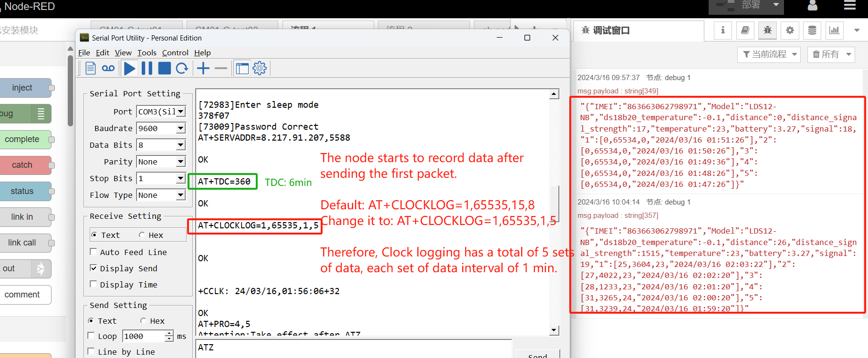
Task: Click the Loop interval spinner arrows
Action: tap(169, 336)
